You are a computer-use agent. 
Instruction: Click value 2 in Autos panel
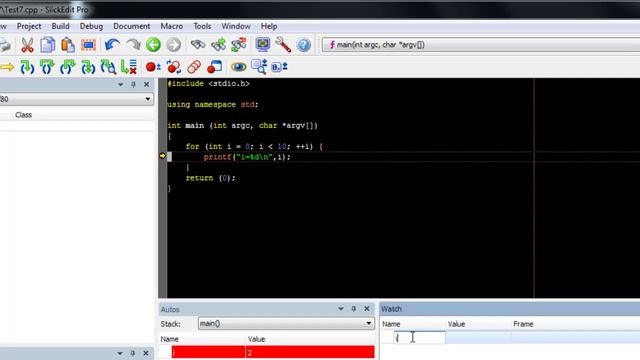(x=249, y=352)
